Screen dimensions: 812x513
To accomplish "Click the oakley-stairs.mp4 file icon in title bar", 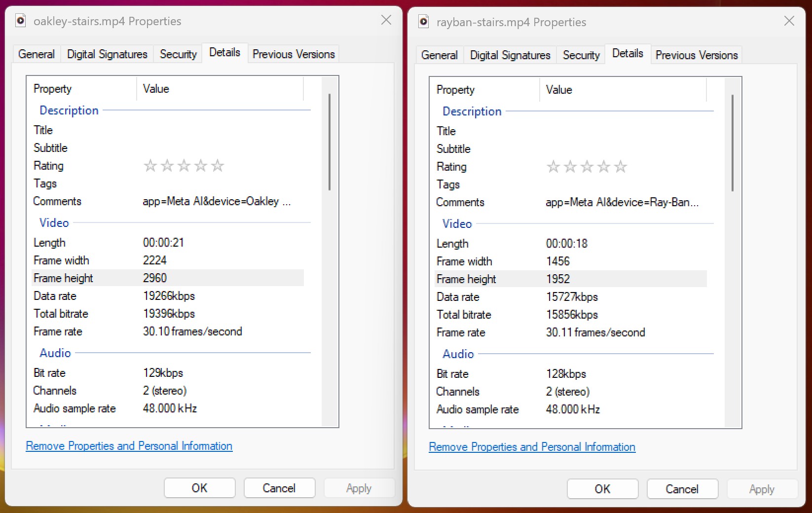I will pos(21,21).
